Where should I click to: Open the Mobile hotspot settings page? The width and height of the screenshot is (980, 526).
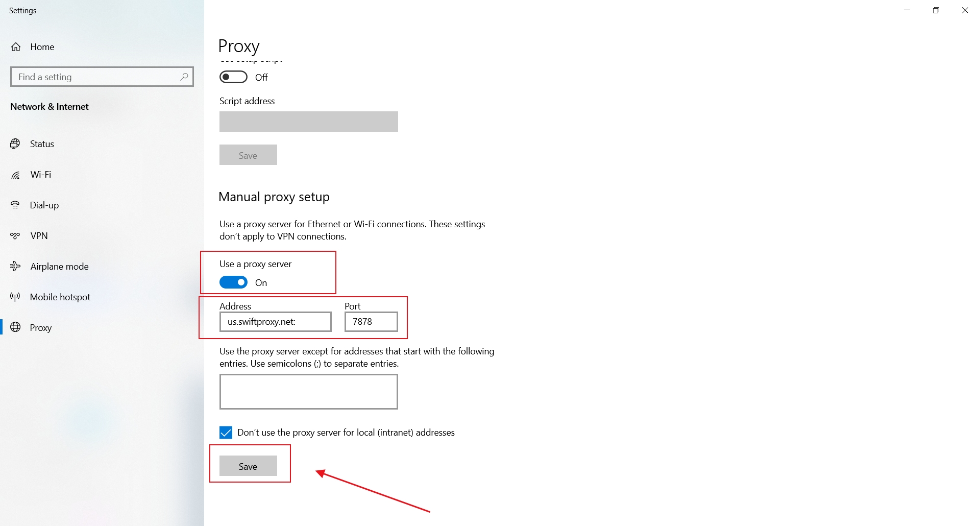pyautogui.click(x=60, y=297)
